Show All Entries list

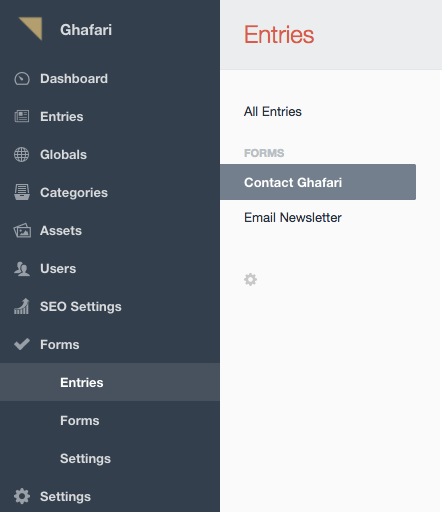(273, 111)
